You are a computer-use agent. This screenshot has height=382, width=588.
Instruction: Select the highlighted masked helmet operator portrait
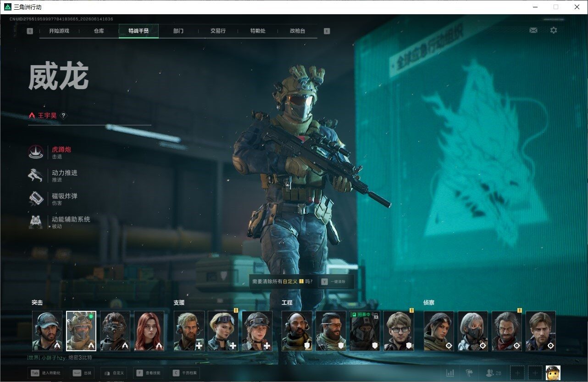click(81, 331)
